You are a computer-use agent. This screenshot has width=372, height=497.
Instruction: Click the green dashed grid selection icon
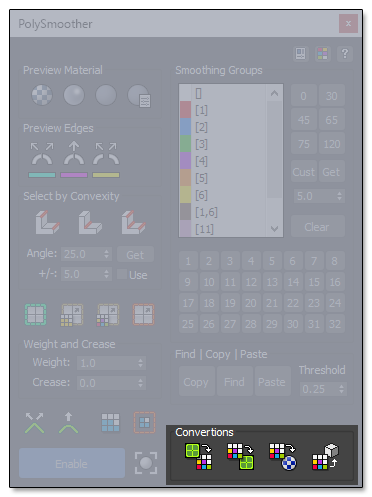36,314
